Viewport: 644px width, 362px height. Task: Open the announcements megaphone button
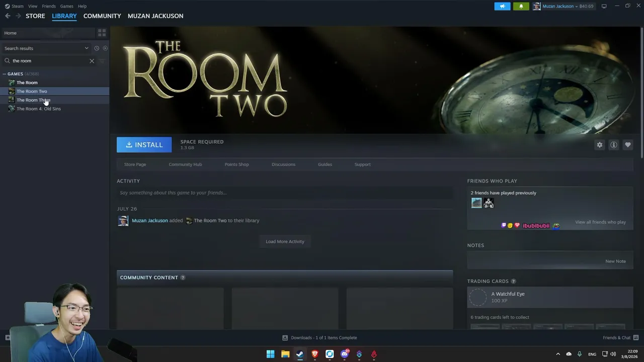click(x=502, y=6)
